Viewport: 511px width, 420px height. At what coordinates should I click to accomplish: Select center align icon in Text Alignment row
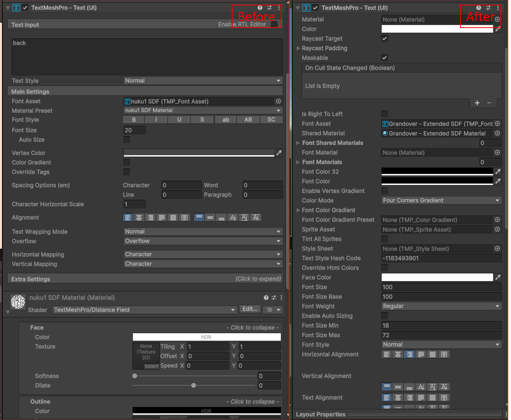[398, 397]
